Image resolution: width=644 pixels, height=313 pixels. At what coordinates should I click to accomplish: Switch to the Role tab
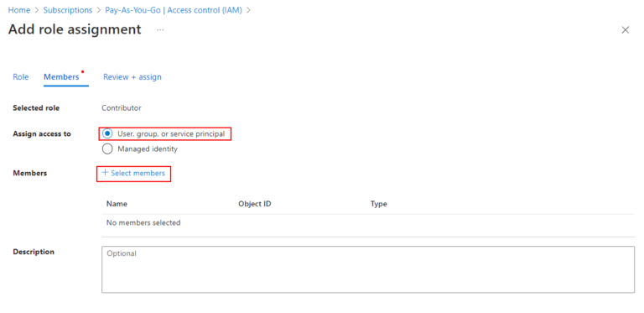(x=20, y=77)
